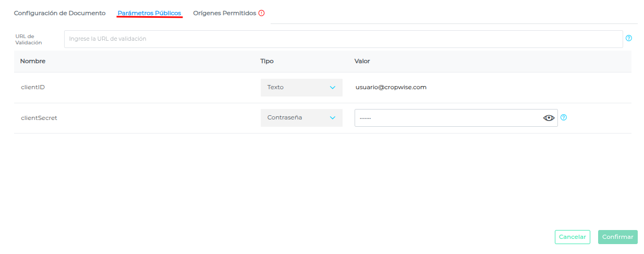The width and height of the screenshot is (644, 254).
Task: Click the URL de Validación input field
Action: (343, 39)
